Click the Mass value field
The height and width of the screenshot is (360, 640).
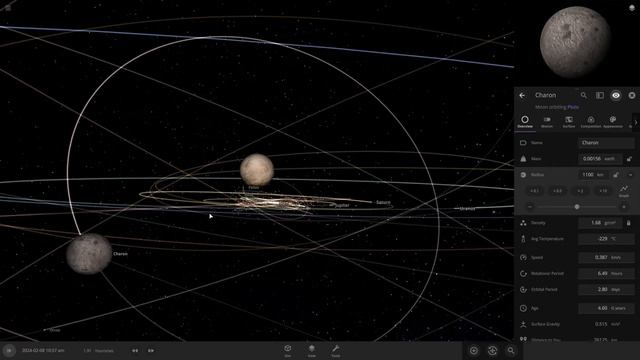pyautogui.click(x=600, y=159)
